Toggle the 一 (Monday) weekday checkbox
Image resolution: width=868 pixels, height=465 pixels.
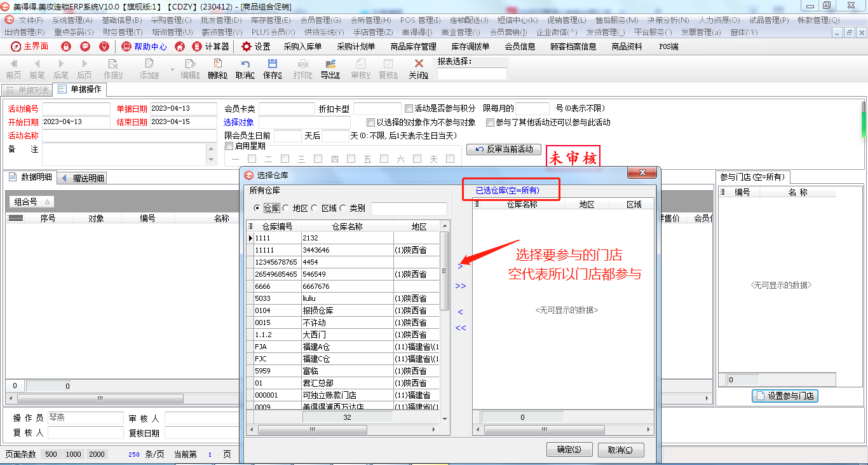coord(252,159)
